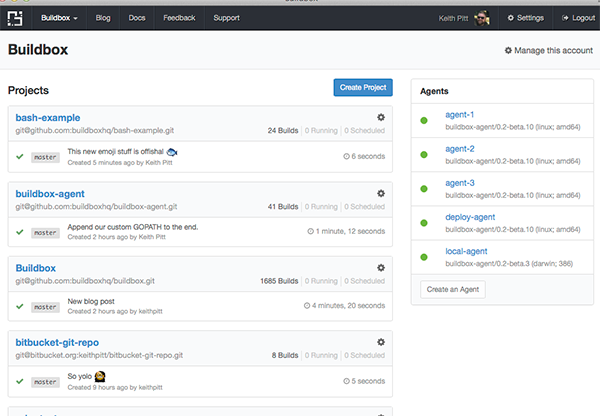Open the Docs navigation item
Screen dimensions: 600x416
(x=137, y=18)
